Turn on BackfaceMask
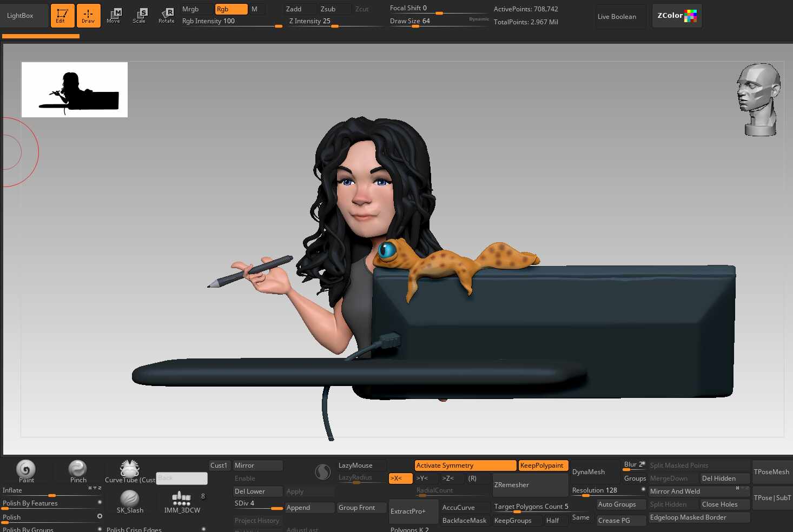793x532 pixels. [x=464, y=521]
